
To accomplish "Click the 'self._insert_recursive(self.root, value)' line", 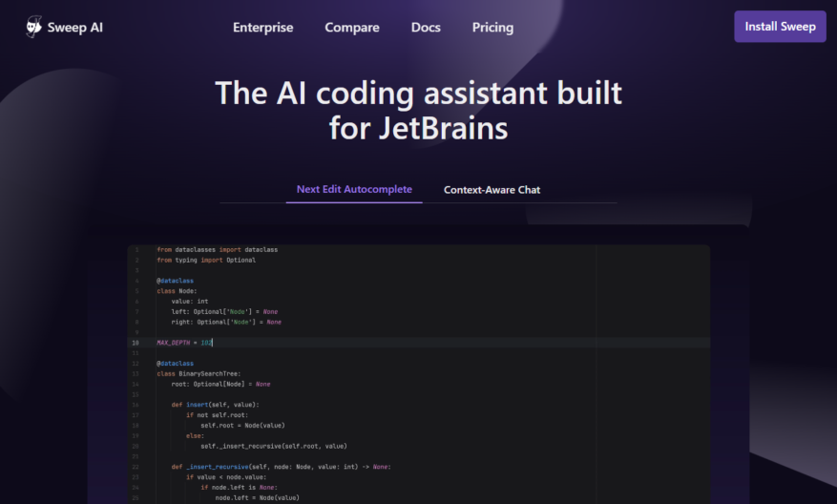I will click(274, 446).
